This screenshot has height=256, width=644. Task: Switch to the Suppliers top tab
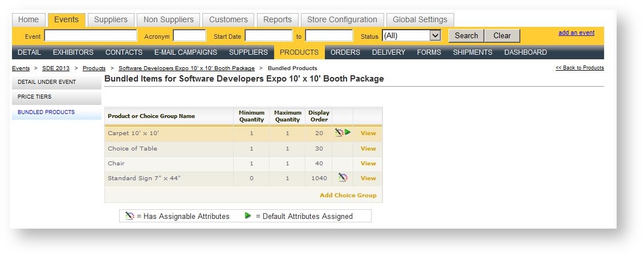pos(111,19)
